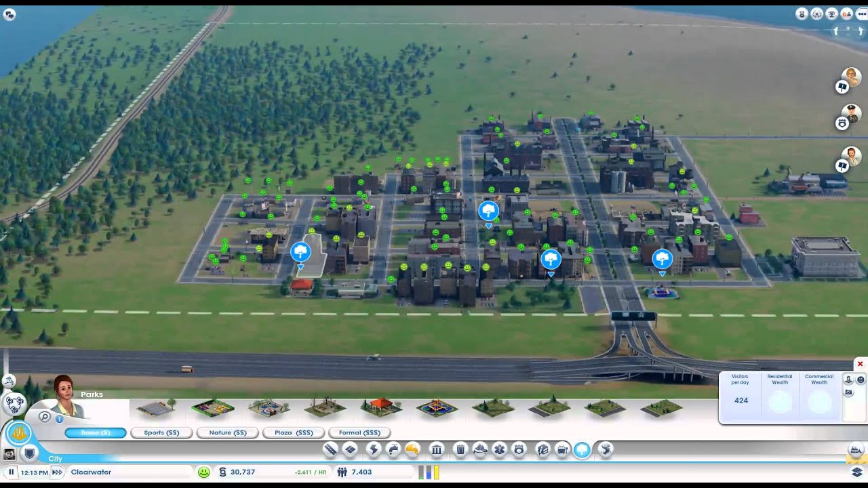
Task: Click the police badge alert under officer
Action: [x=842, y=123]
